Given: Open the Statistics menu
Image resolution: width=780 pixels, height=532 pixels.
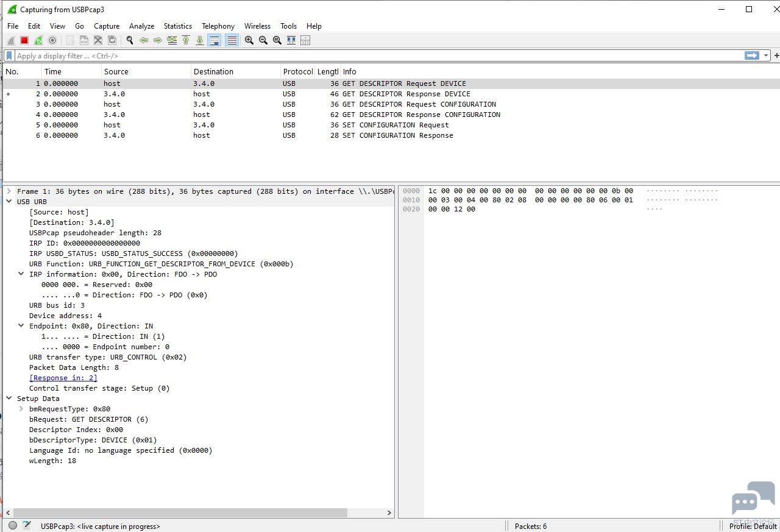Looking at the screenshot, I should click(x=178, y=26).
